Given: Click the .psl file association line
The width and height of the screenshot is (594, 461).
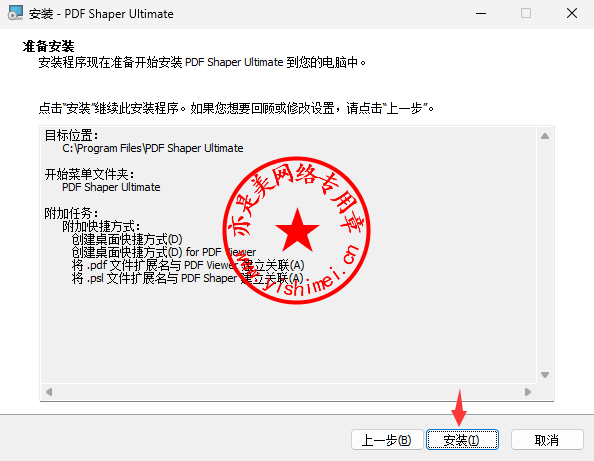Looking at the screenshot, I should (188, 278).
